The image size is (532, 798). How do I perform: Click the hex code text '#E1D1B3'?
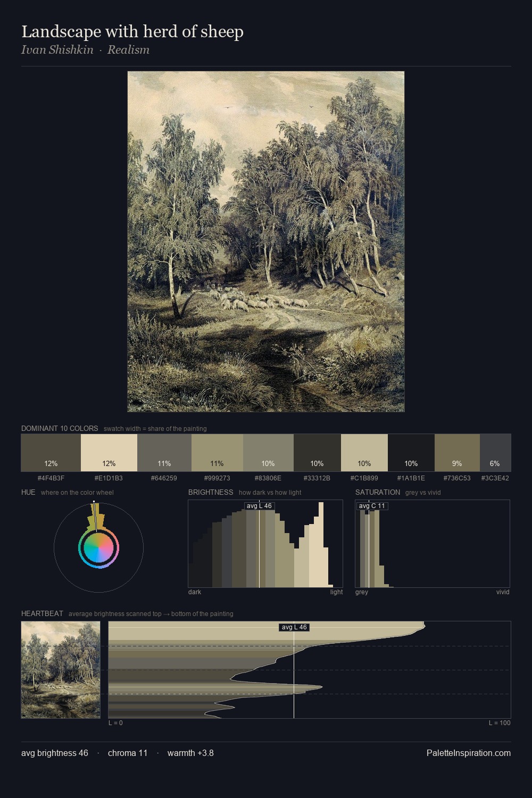109,478
